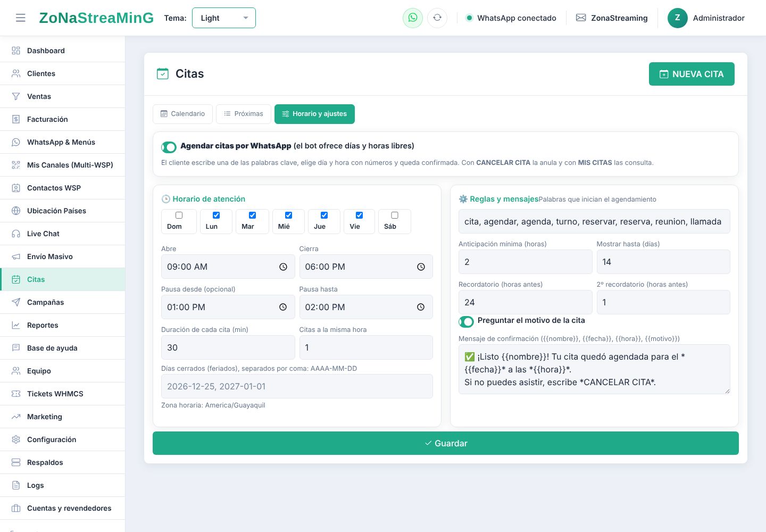Open the ZonaStreaming envelope icon
The height and width of the screenshot is (532, 766).
point(581,18)
